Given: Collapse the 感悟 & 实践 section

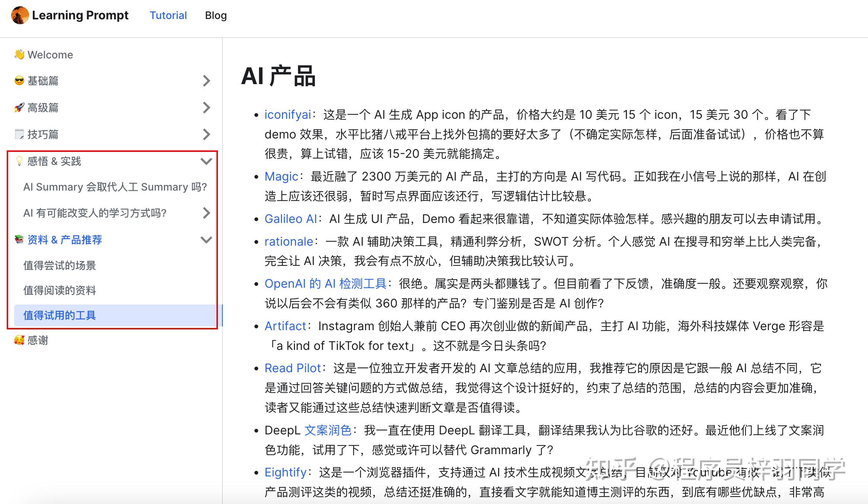Looking at the screenshot, I should click(206, 161).
